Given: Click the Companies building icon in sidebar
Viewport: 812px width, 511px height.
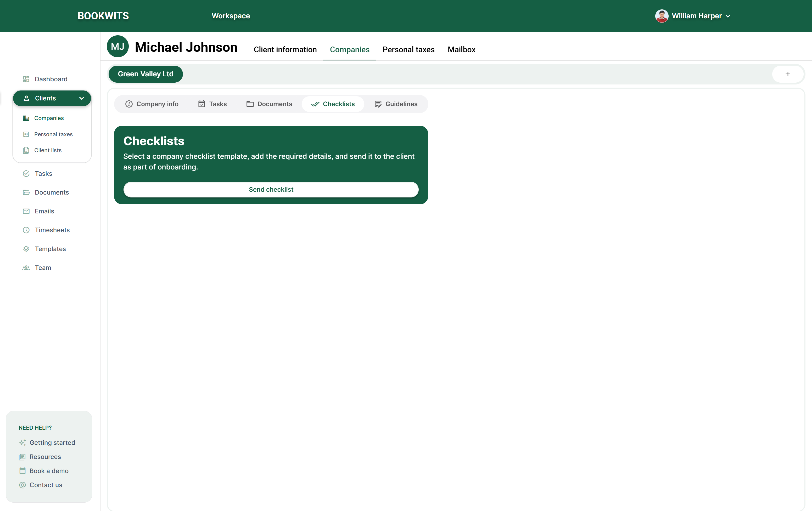Looking at the screenshot, I should pos(26,118).
